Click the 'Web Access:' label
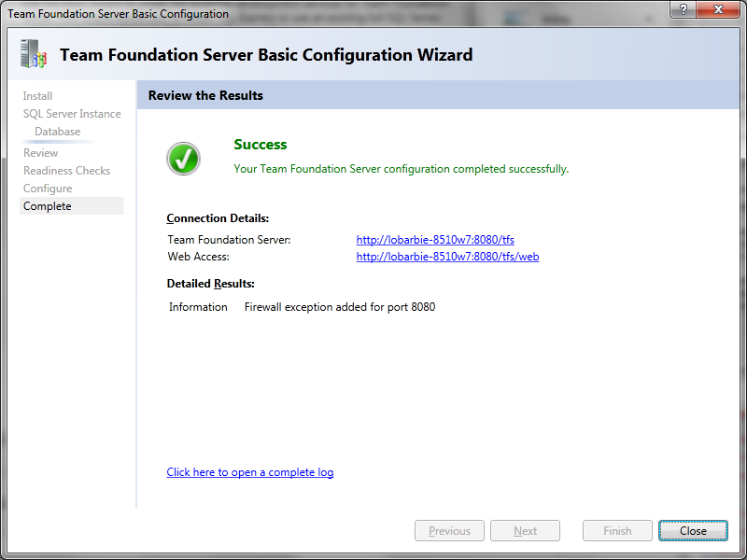747x560 pixels. coord(198,257)
